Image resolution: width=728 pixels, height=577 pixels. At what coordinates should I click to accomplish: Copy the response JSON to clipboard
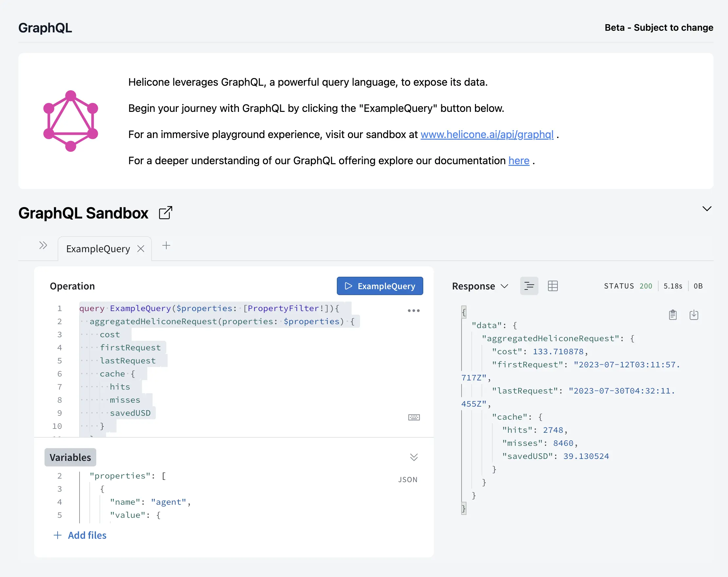tap(673, 314)
